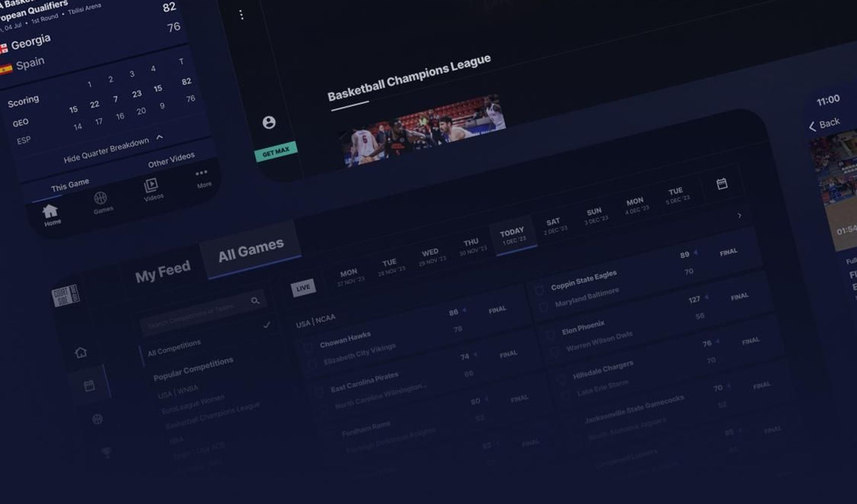Image resolution: width=857 pixels, height=504 pixels.
Task: Select the WED 29 NOV date tab
Action: pyautogui.click(x=432, y=257)
